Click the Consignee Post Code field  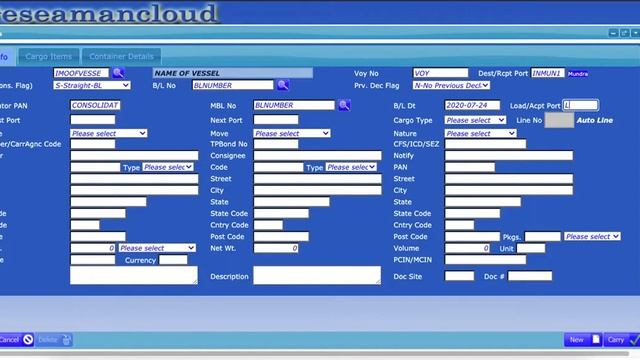tap(281, 236)
